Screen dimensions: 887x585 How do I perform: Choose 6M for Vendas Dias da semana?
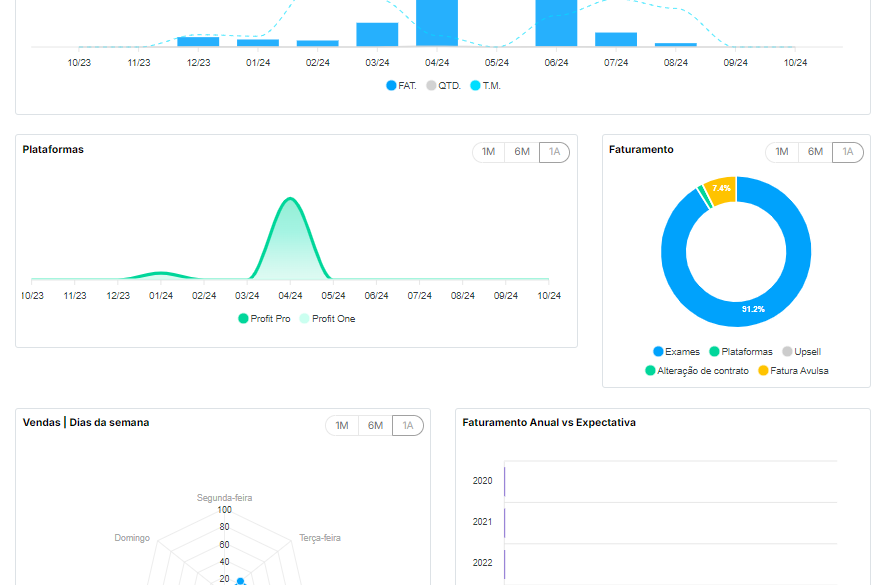click(375, 426)
